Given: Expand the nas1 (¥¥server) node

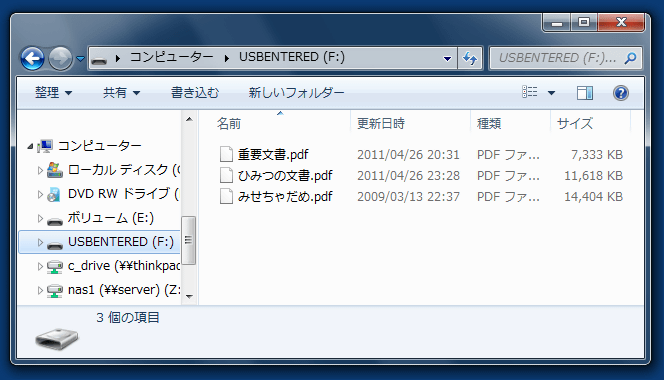Looking at the screenshot, I should [40, 291].
